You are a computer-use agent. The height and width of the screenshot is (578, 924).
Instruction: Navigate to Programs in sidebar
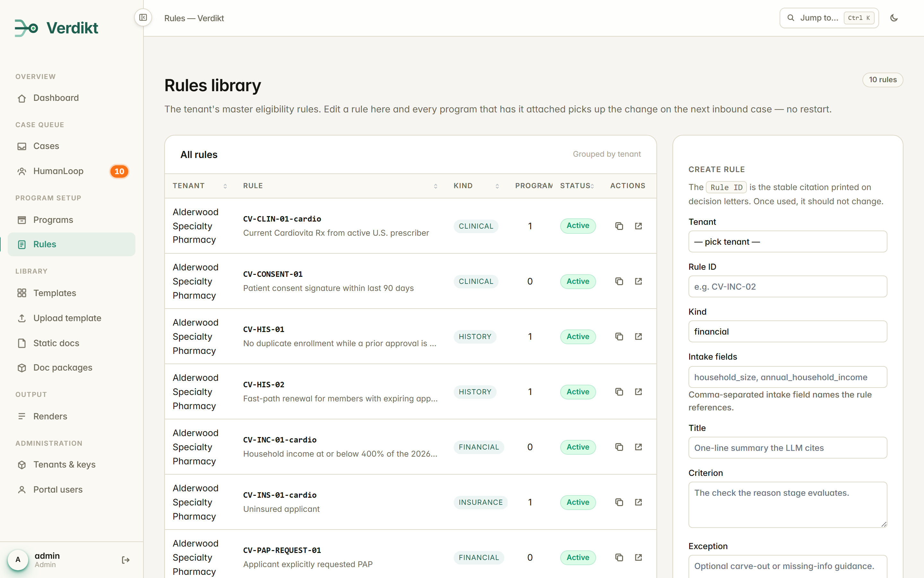point(72,220)
